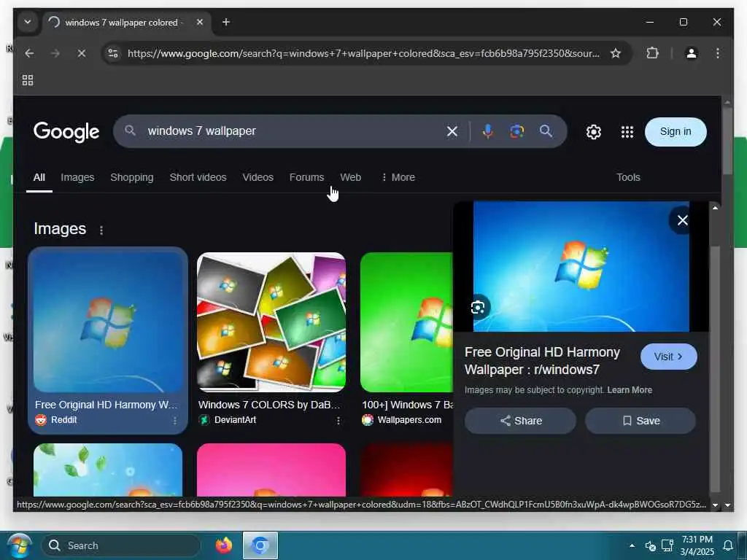Switch to the Shopping tab
747x560 pixels.
coord(132,178)
